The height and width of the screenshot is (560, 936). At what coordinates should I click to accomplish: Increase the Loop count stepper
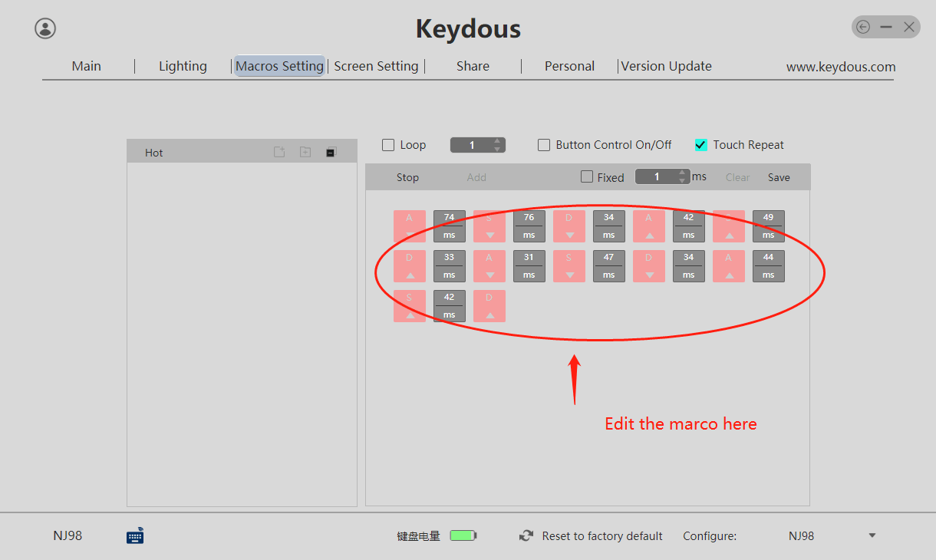pos(498,141)
